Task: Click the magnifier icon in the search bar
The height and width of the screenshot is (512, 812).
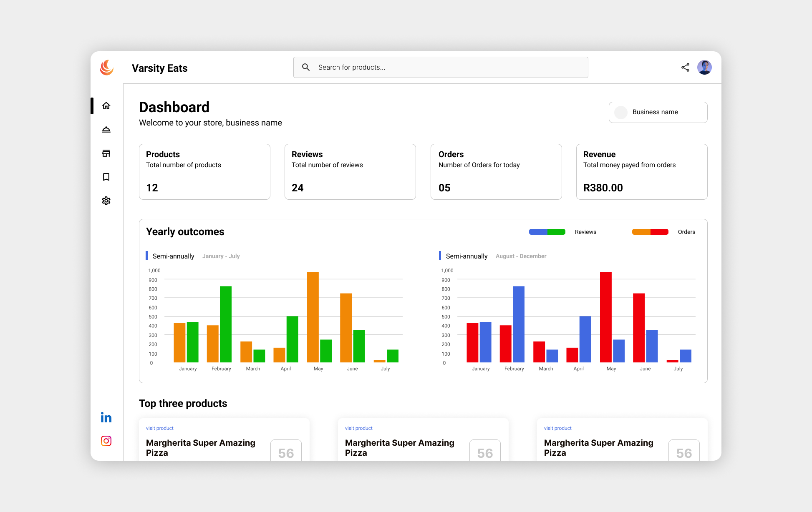Action: click(306, 67)
